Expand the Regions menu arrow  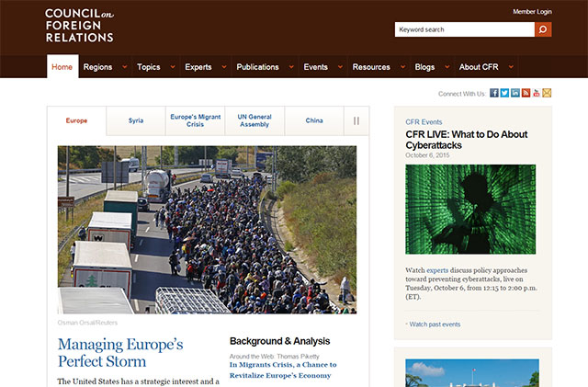125,67
